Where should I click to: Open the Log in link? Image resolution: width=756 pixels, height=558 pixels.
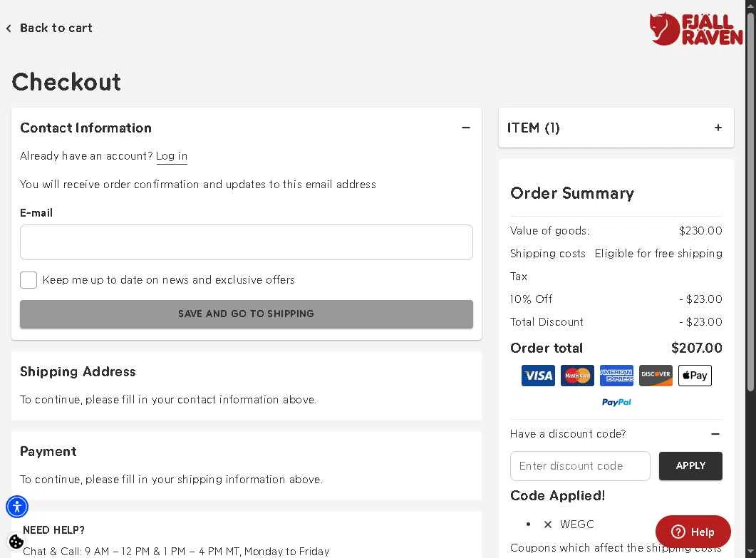click(172, 156)
